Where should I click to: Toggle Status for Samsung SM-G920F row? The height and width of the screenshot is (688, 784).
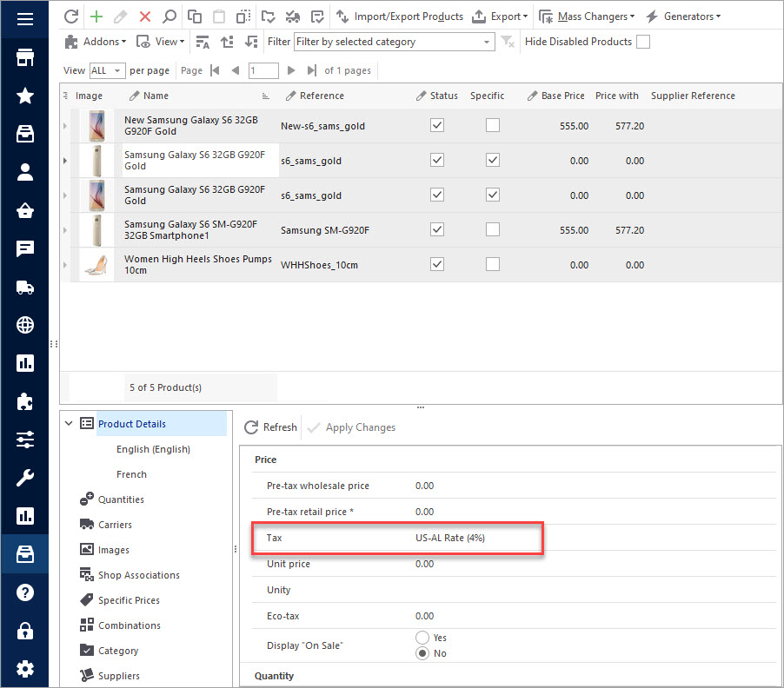[x=437, y=230]
